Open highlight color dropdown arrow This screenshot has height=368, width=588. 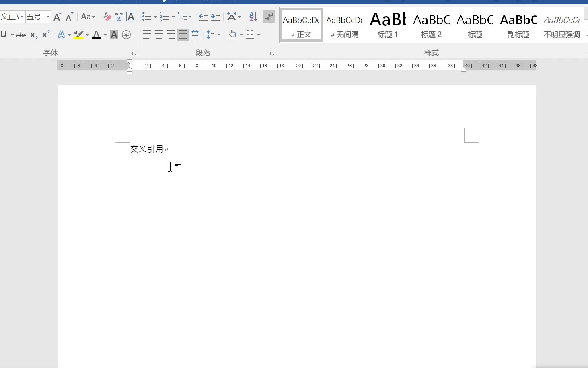87,35
